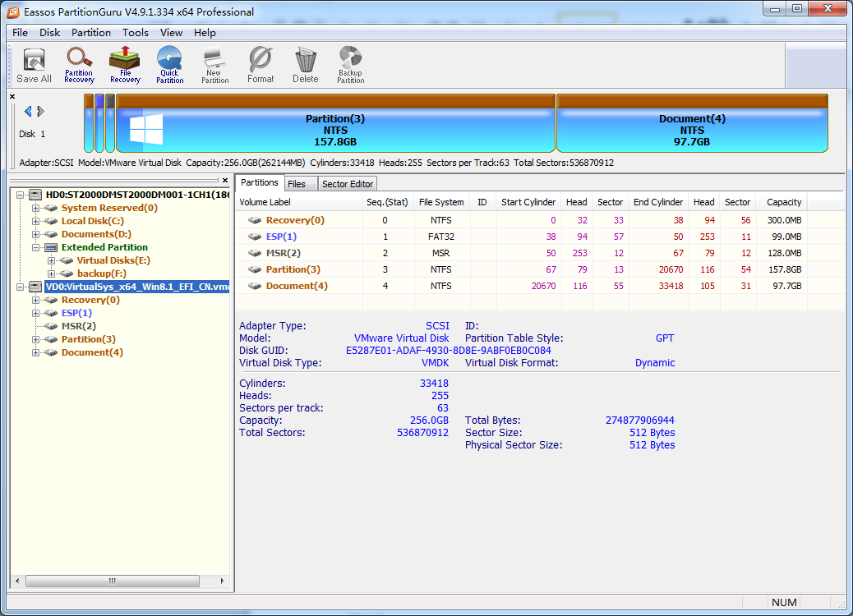
Task: Click the Seq.(Stat) column header
Action: (x=387, y=202)
